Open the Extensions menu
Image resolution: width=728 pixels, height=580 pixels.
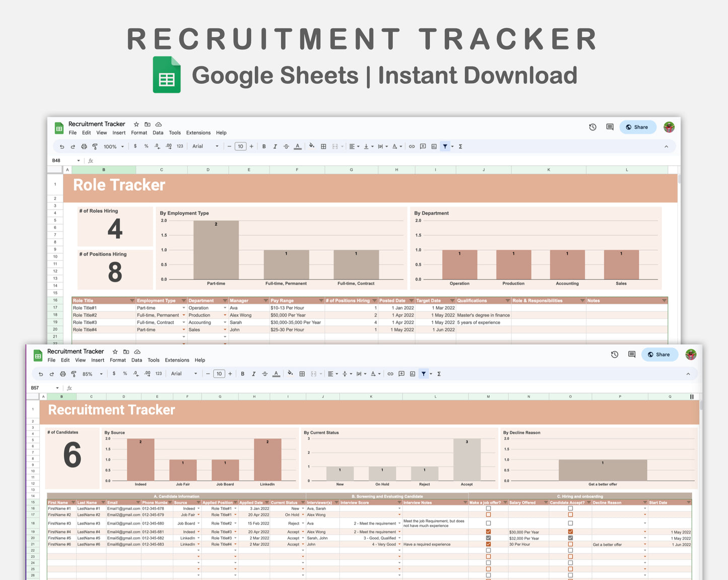[177, 360]
